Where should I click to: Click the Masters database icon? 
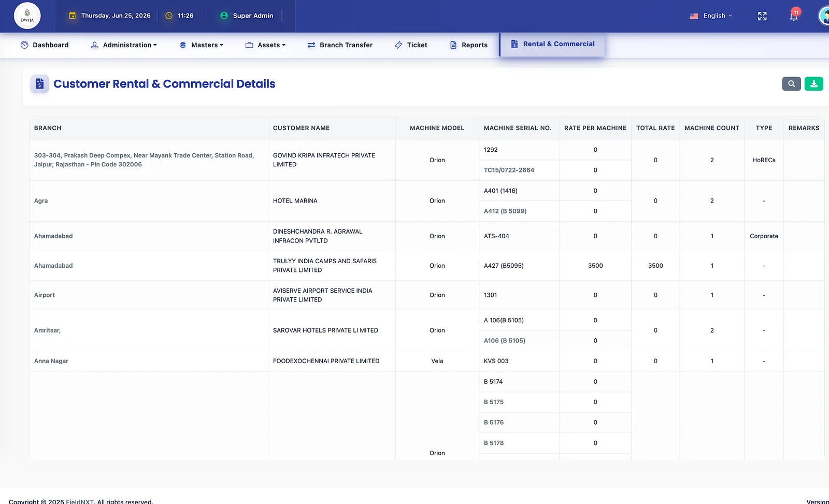183,45
